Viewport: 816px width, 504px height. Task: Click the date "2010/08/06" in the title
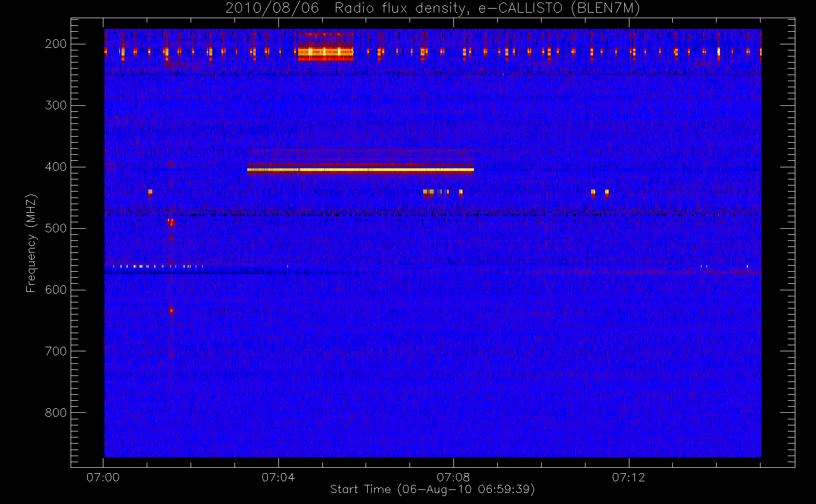(272, 9)
